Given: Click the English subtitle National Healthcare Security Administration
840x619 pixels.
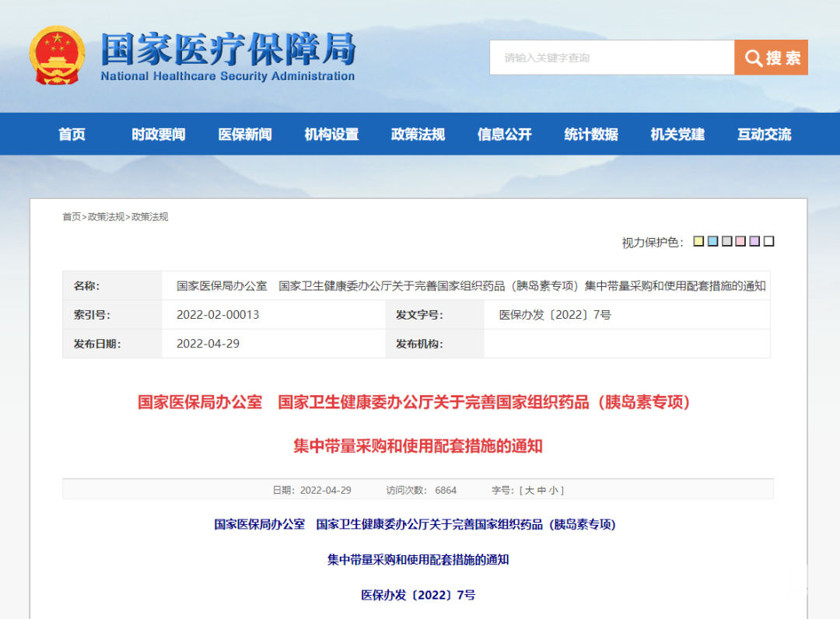Looking at the screenshot, I should click(228, 76).
